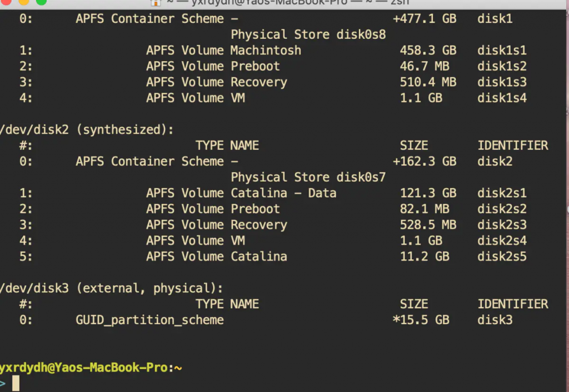The image size is (569, 392).
Task: Click the identifier 'disk2s5'
Action: pos(502,257)
